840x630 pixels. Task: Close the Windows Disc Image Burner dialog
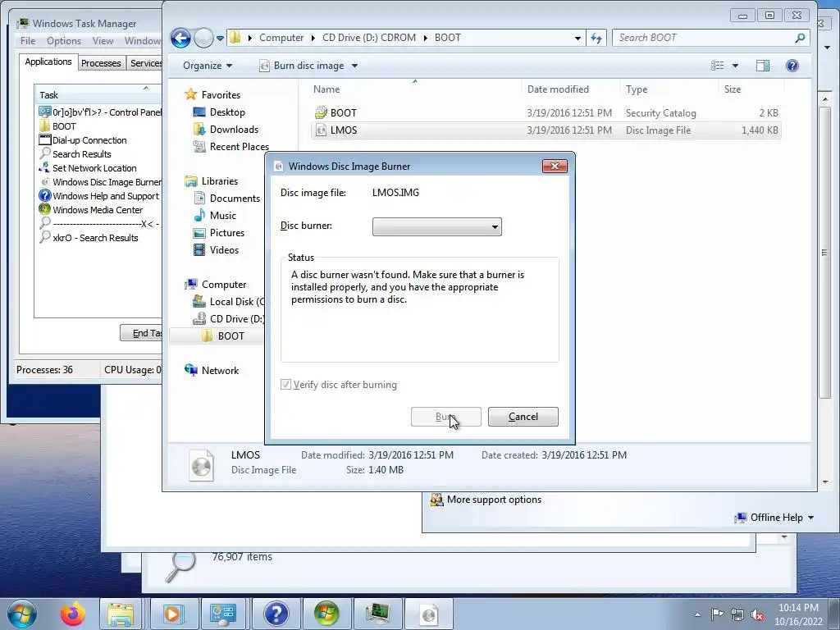(x=555, y=166)
